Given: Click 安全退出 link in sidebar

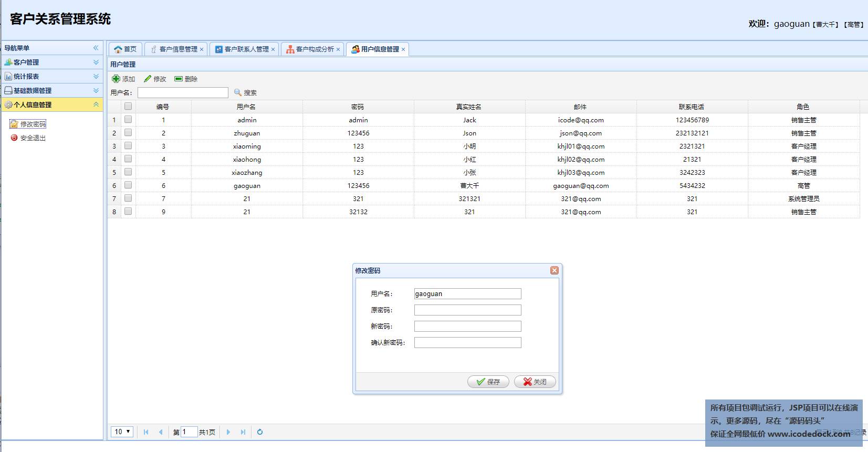Looking at the screenshot, I should [x=33, y=138].
